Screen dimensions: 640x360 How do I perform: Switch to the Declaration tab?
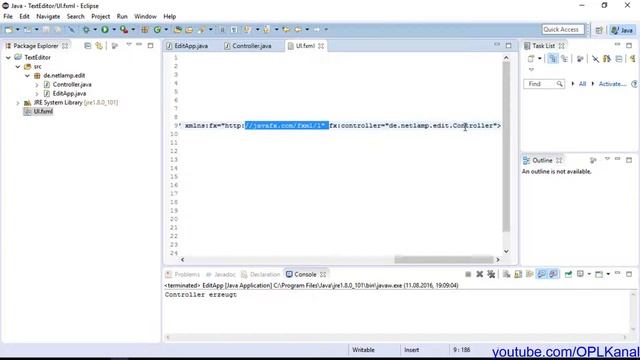click(261, 274)
